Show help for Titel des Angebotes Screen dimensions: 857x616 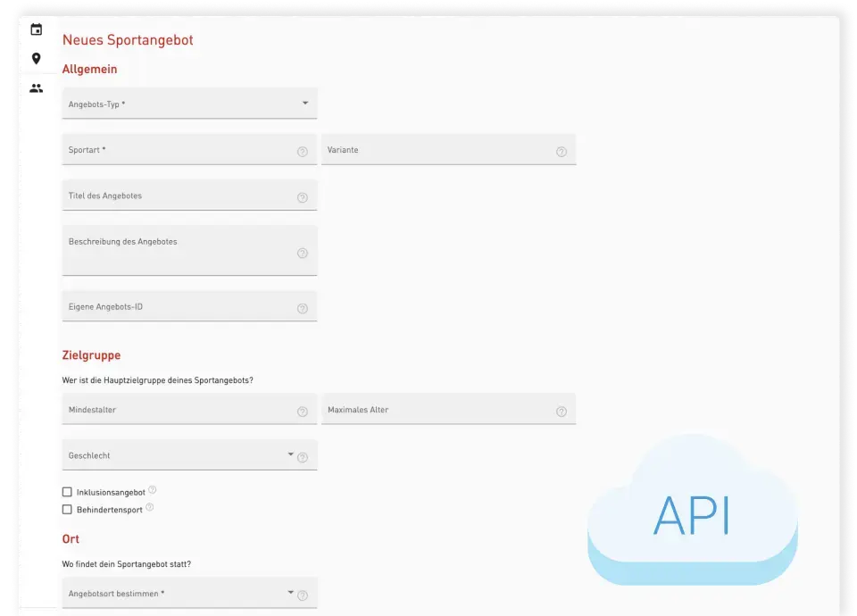[x=303, y=198]
